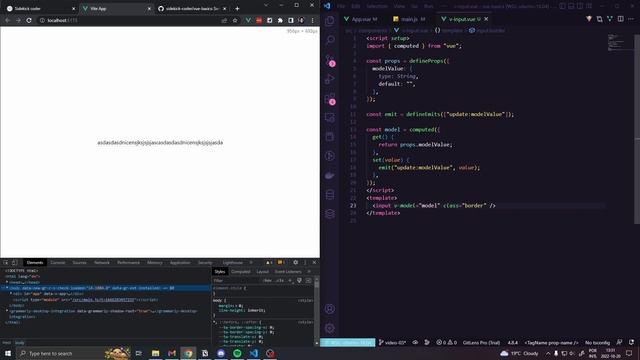Click GitLens Pro (Trial) in status bar
The width and height of the screenshot is (640, 360).
tap(481, 342)
